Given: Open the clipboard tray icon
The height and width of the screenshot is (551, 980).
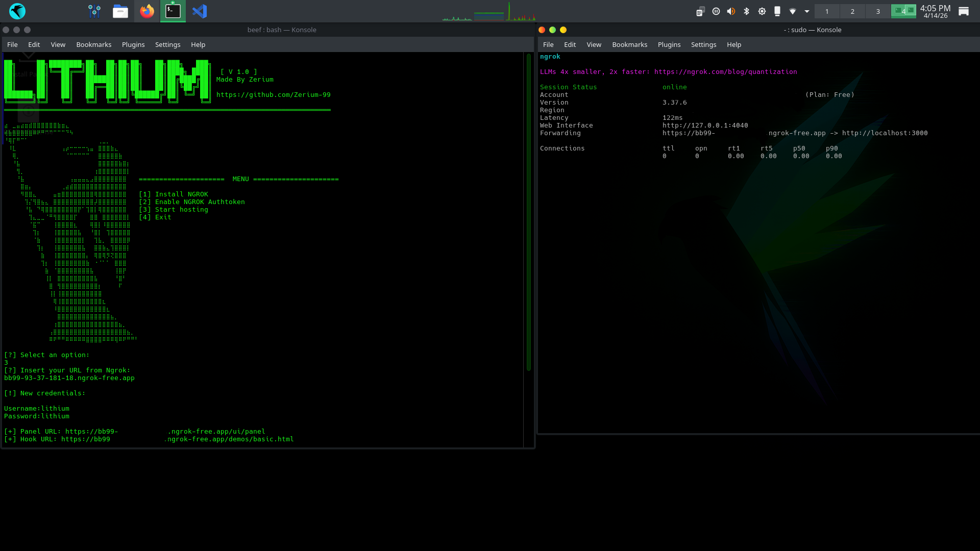Looking at the screenshot, I should [700, 11].
